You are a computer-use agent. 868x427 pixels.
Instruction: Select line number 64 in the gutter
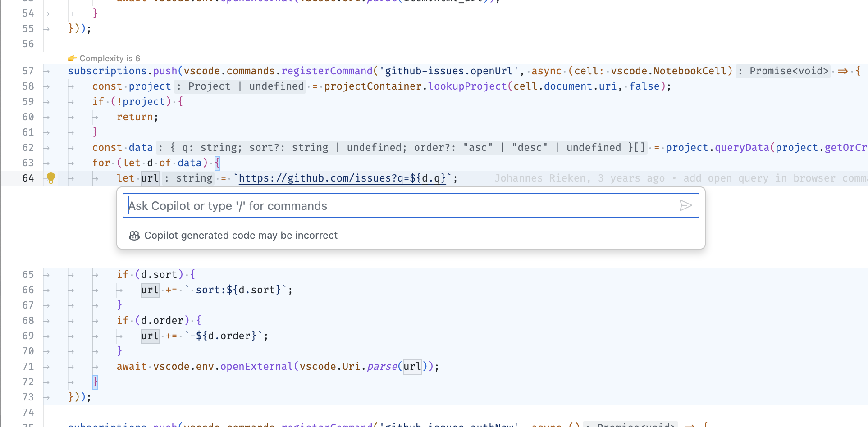pyautogui.click(x=28, y=178)
